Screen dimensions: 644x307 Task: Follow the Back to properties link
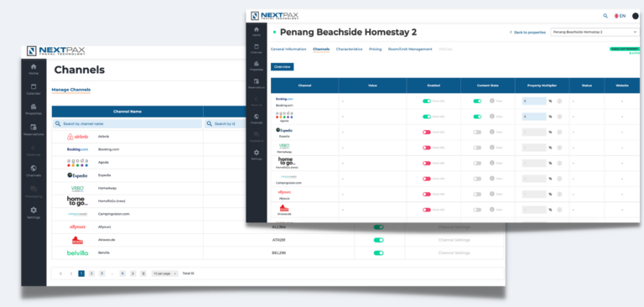(527, 32)
